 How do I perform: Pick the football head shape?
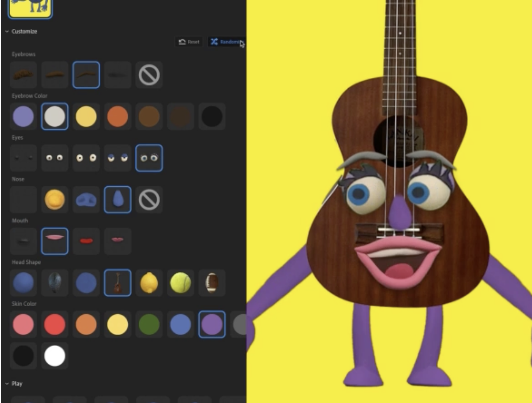coord(212,283)
